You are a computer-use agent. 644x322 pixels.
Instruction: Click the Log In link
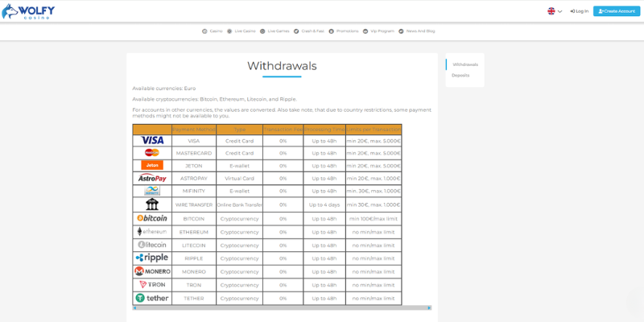point(579,11)
